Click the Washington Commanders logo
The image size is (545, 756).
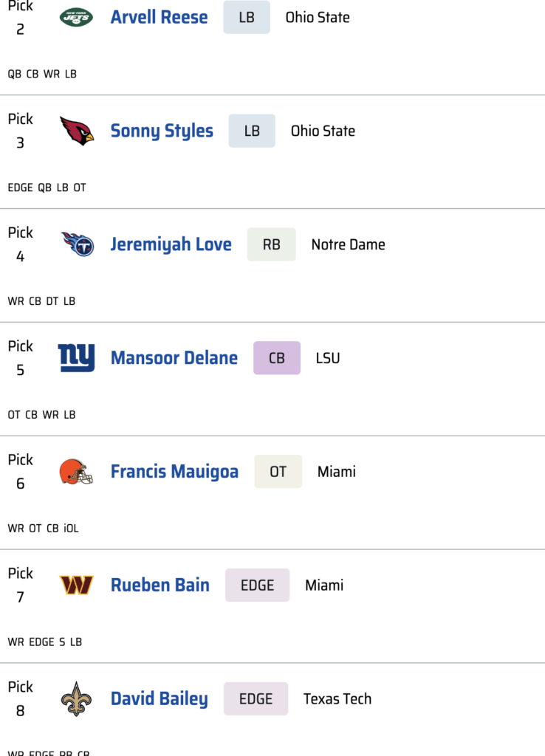click(76, 585)
